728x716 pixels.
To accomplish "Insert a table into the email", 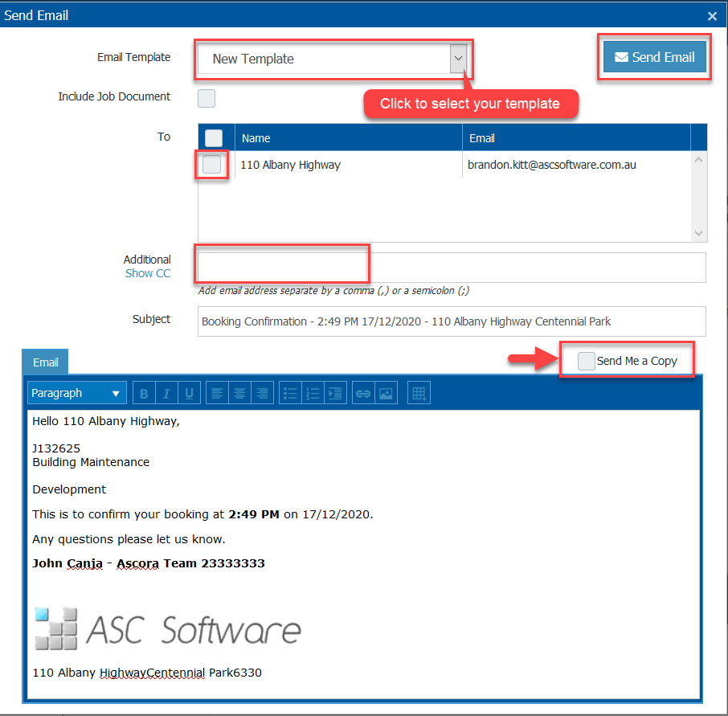I will pos(419,394).
